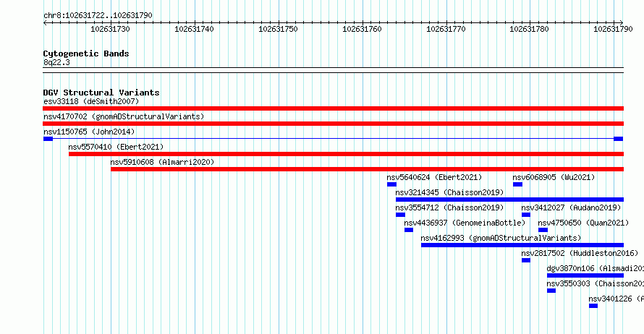Click the red bar under esv33118
This screenshot has width=644, height=334.
[x=333, y=108]
